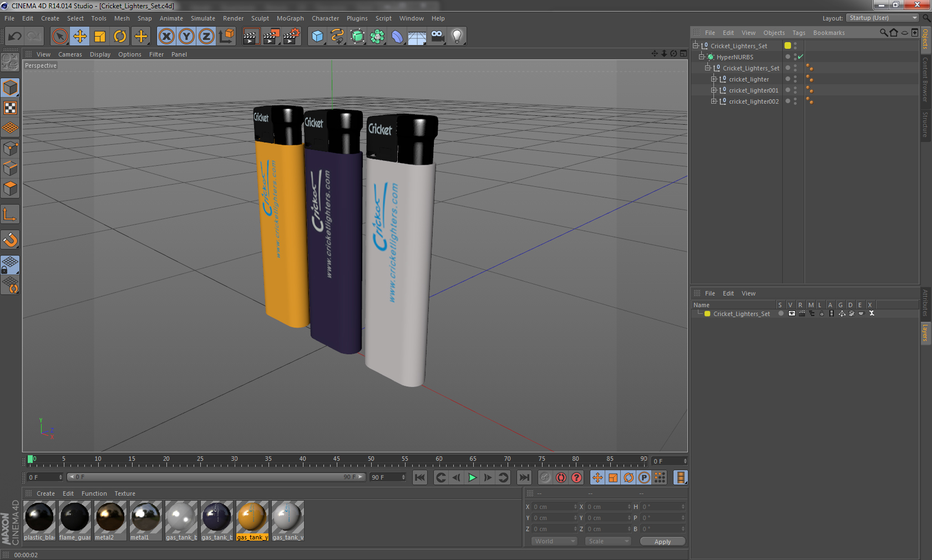Open viewport Cameras menu
The height and width of the screenshot is (560, 932).
tap(70, 54)
